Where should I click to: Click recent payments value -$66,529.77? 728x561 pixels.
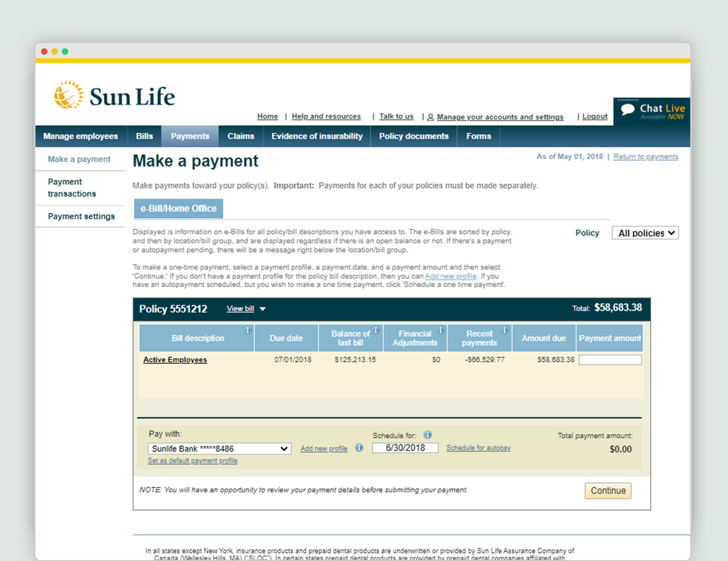485,359
